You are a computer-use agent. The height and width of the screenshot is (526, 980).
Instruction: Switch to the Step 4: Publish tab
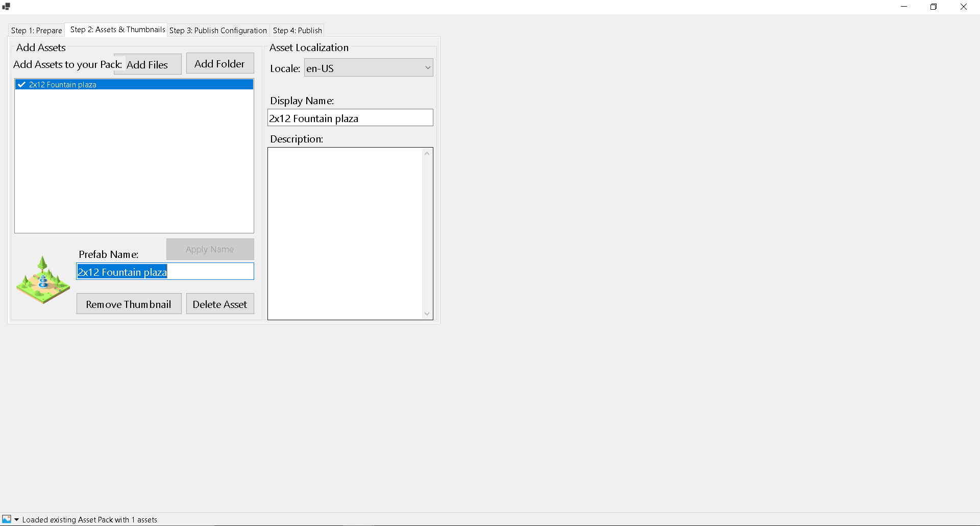(297, 30)
